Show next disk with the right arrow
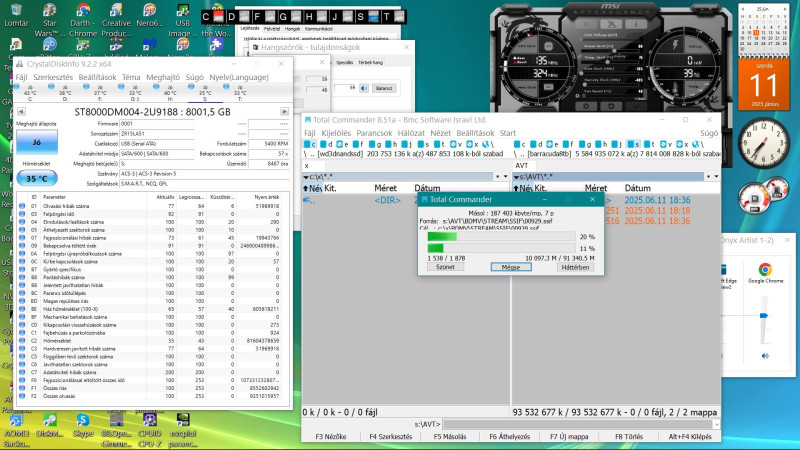 click(x=285, y=112)
